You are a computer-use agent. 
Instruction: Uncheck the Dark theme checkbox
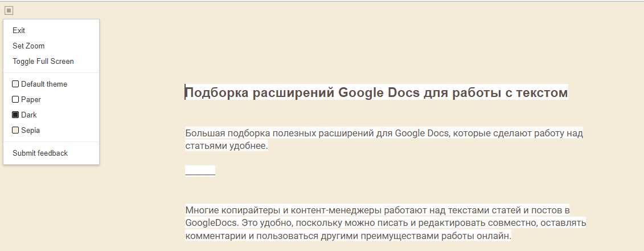click(x=15, y=115)
